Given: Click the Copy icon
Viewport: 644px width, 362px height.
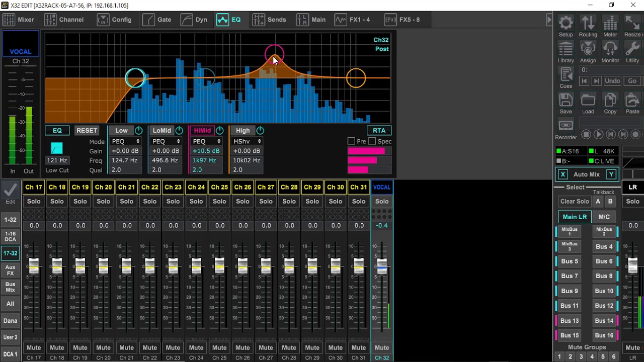Looking at the screenshot, I should (x=610, y=100).
